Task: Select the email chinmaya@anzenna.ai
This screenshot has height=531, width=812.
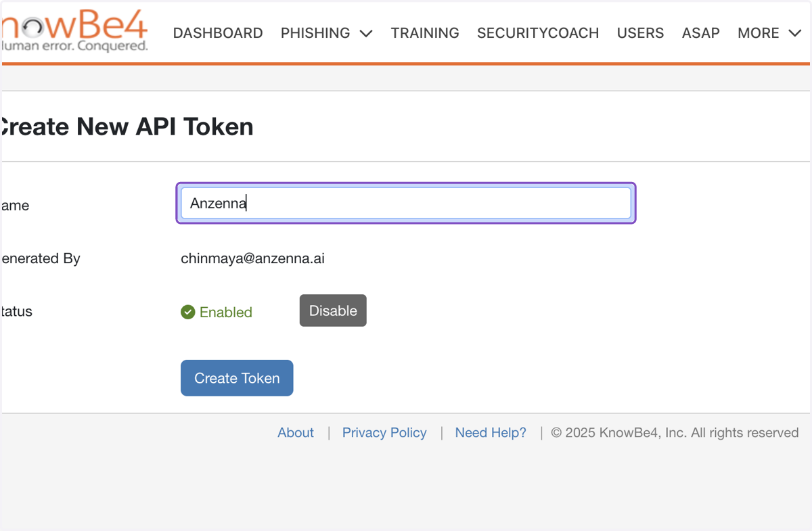Action: tap(252, 258)
